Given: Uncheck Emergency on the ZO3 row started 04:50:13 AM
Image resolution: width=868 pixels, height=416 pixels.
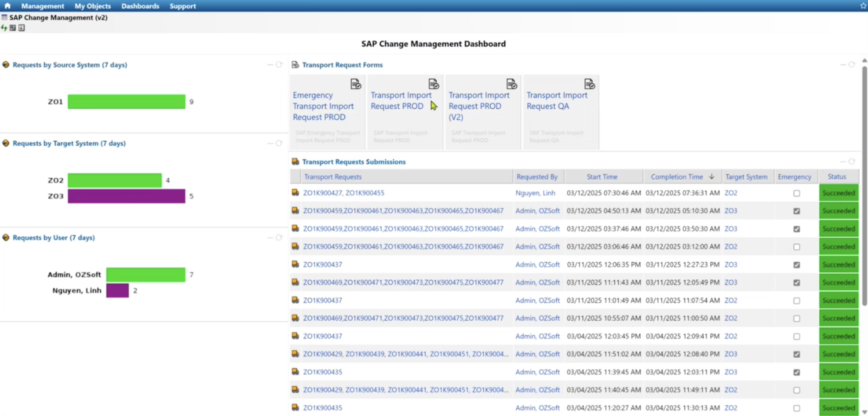Looking at the screenshot, I should pyautogui.click(x=796, y=211).
